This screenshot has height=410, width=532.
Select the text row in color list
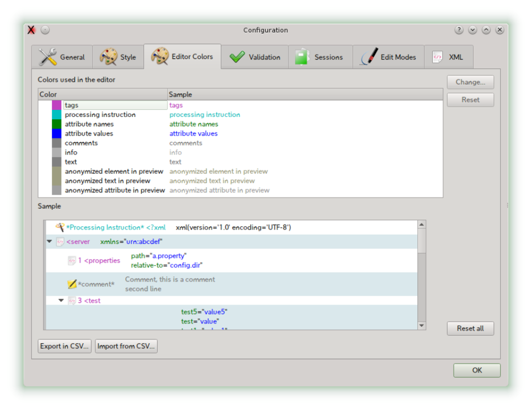tap(240, 162)
